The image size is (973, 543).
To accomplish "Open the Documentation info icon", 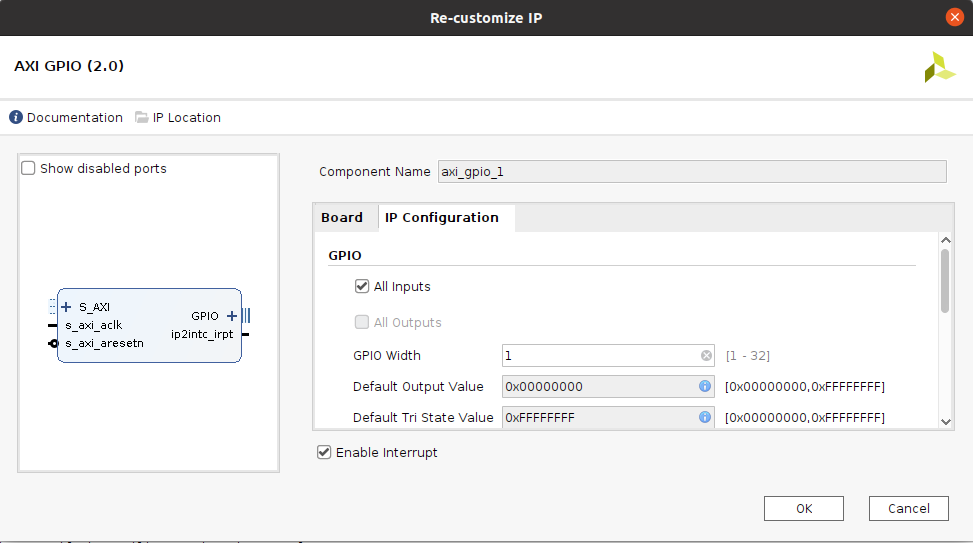I will click(16, 117).
